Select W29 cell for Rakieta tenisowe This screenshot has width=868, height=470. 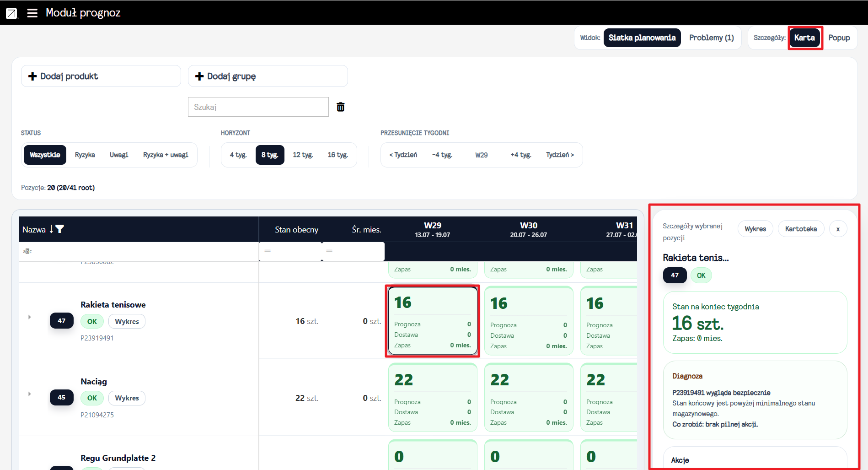pyautogui.click(x=433, y=320)
